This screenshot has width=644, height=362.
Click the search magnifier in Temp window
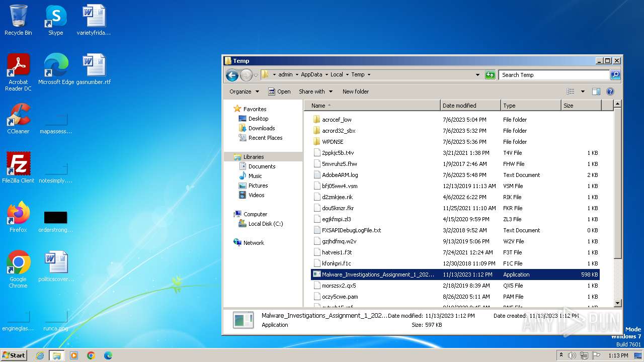(x=615, y=75)
